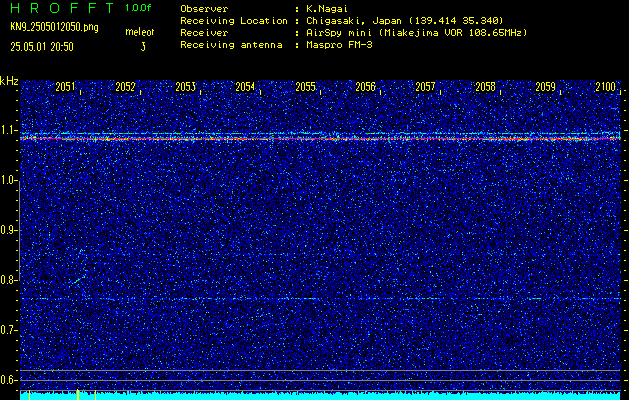Click the Receiving antenna field label

pyautogui.click(x=231, y=45)
